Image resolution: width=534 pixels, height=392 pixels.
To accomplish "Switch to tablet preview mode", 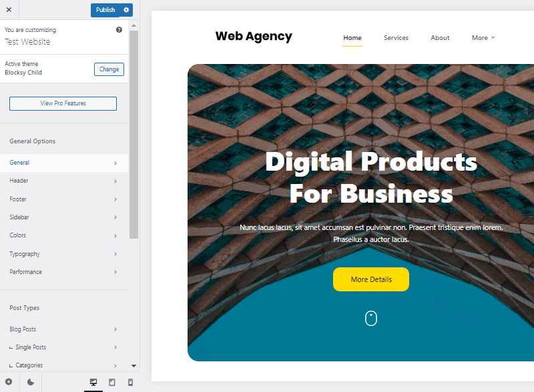I will click(x=111, y=382).
